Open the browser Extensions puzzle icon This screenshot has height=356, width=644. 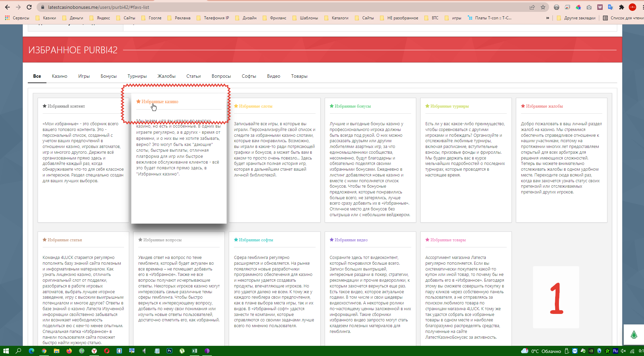point(621,7)
